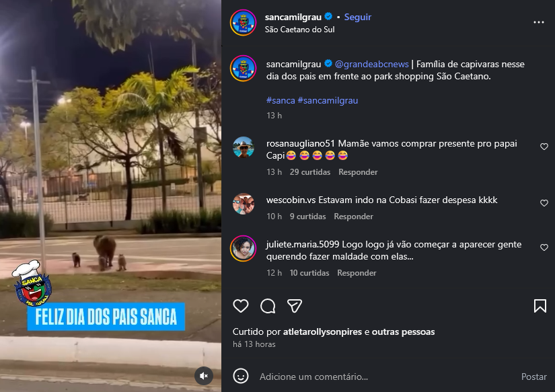
Task: Open juliete.maria.5099's profile picture
Action: click(243, 248)
